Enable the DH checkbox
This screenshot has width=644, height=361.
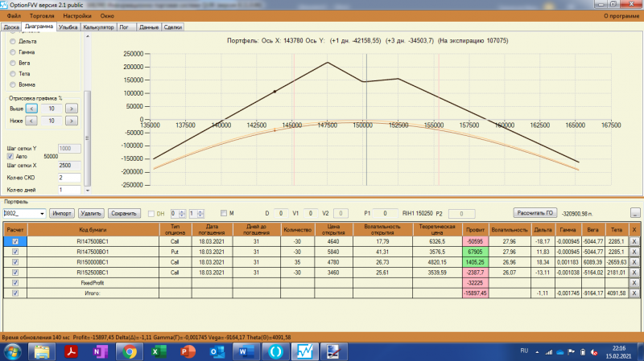click(151, 214)
